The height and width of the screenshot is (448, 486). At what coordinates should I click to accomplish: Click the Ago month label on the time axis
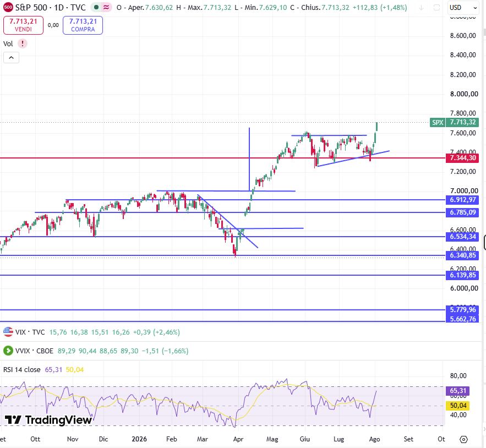374,439
